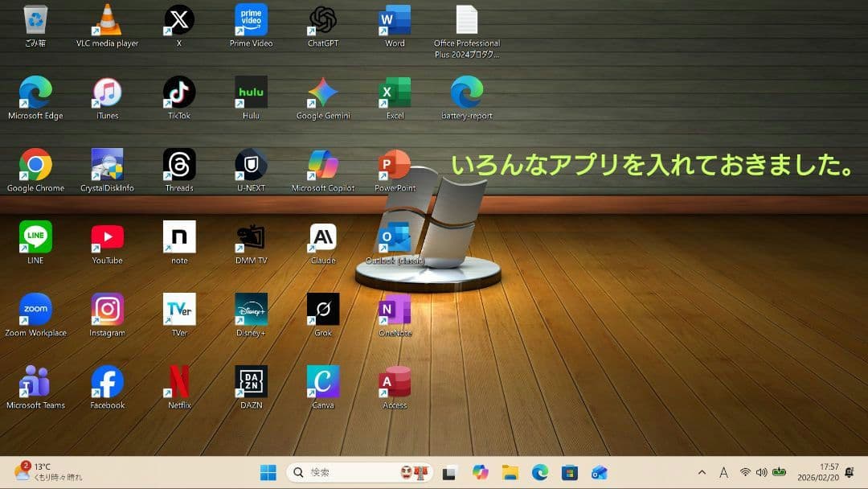The width and height of the screenshot is (868, 489).
Task: Launch Zoom Workplace
Action: pos(35,310)
